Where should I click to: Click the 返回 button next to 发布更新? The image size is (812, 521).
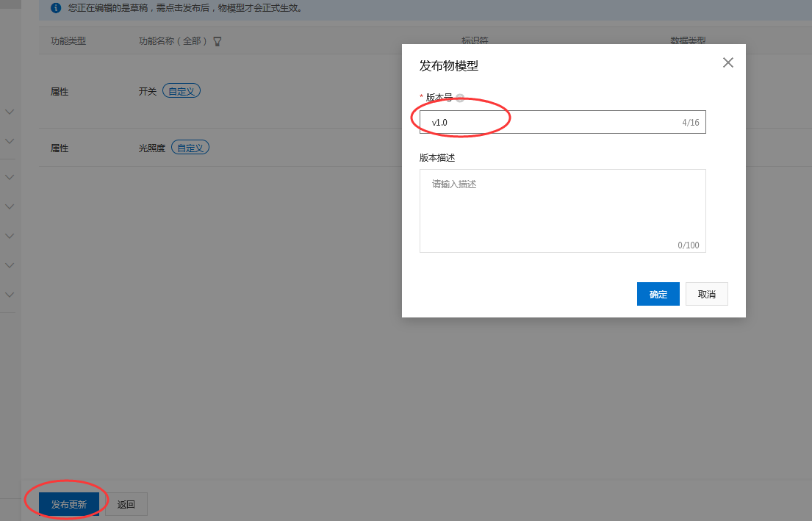click(126, 504)
